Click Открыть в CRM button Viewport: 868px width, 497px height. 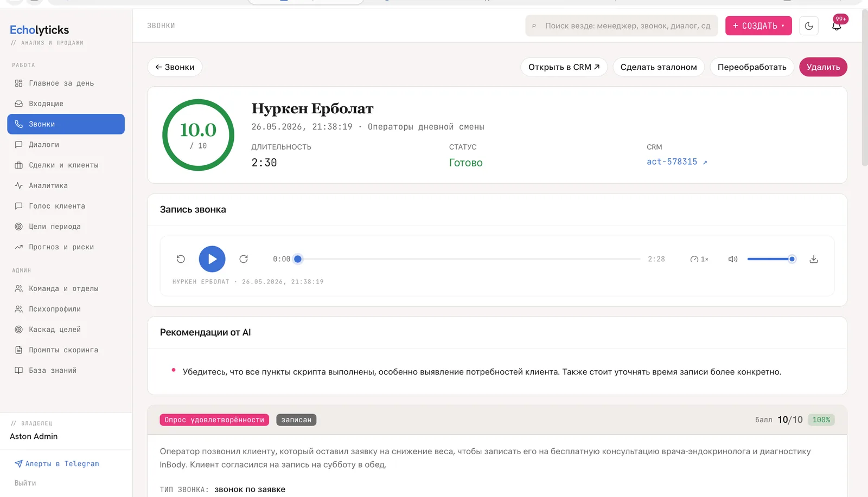point(564,67)
